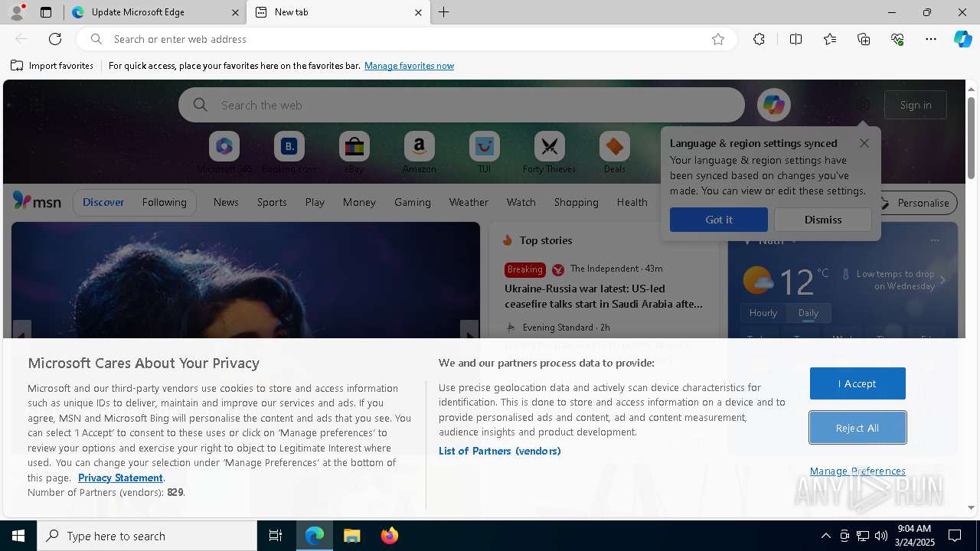Click the msn logo

37,201
